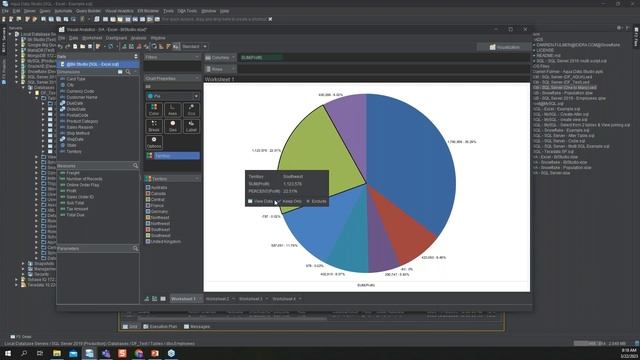The image size is (640, 360).
Task: Open the Geo shelf button
Action: click(x=173, y=126)
